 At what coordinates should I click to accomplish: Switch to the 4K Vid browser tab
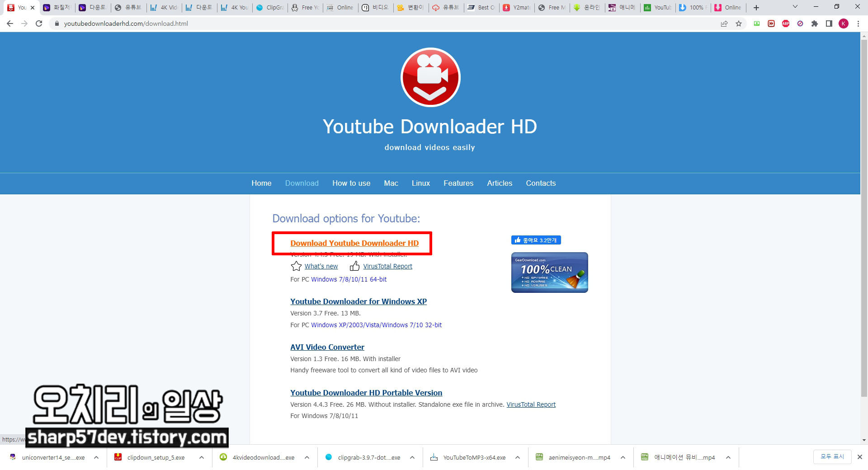click(164, 8)
